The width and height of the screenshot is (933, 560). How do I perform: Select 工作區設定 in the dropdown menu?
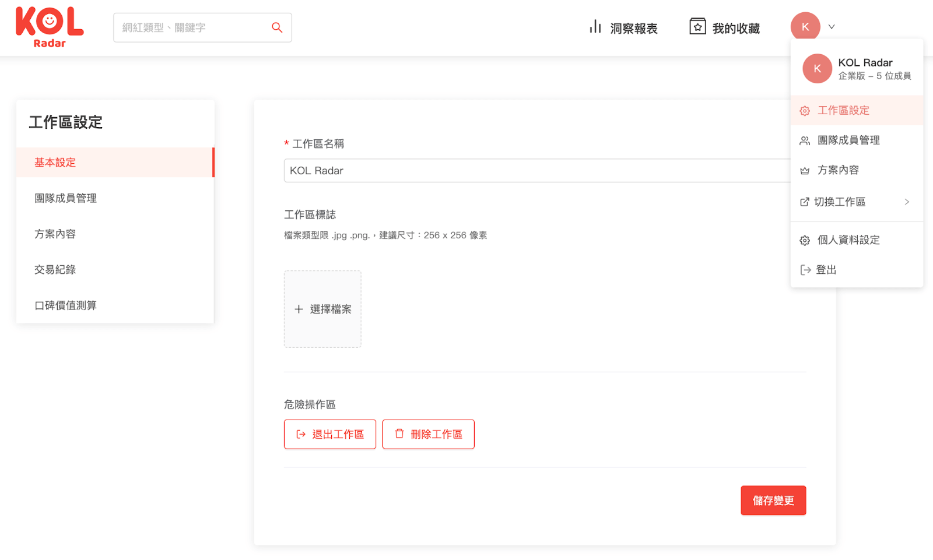point(857,110)
